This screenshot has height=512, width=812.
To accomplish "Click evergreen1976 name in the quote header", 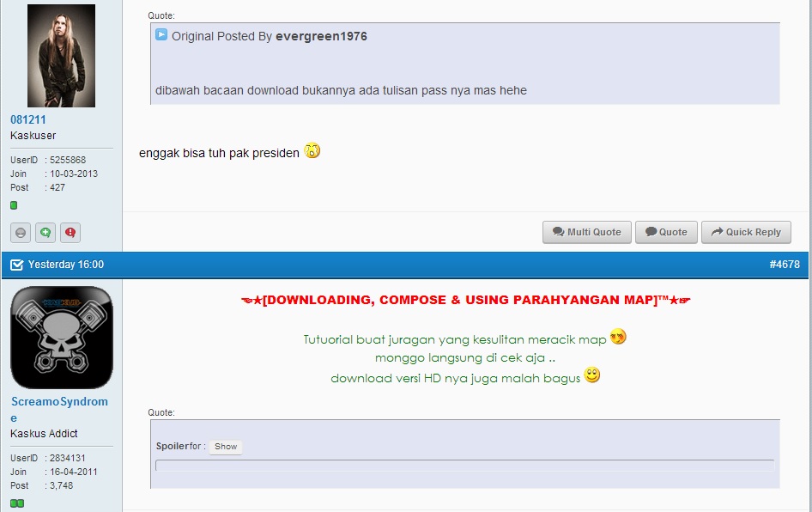I will coord(321,36).
